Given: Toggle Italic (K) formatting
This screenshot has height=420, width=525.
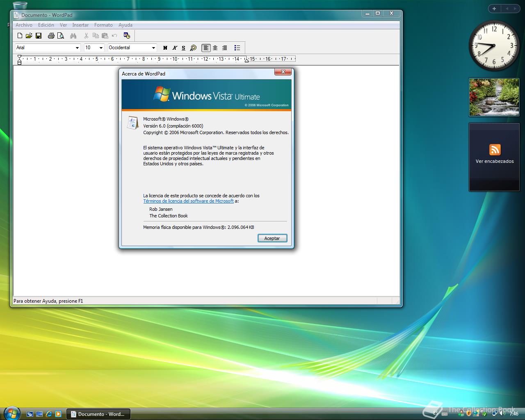Looking at the screenshot, I should (175, 48).
